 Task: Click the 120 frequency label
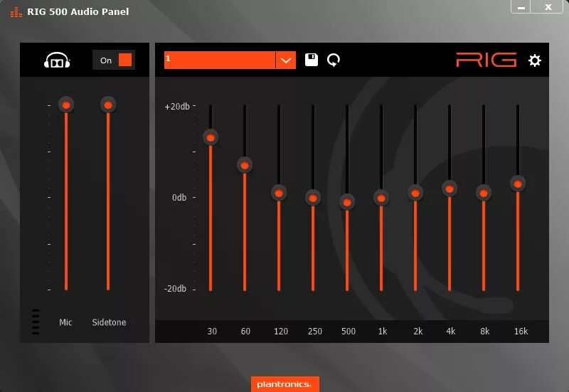tap(281, 331)
